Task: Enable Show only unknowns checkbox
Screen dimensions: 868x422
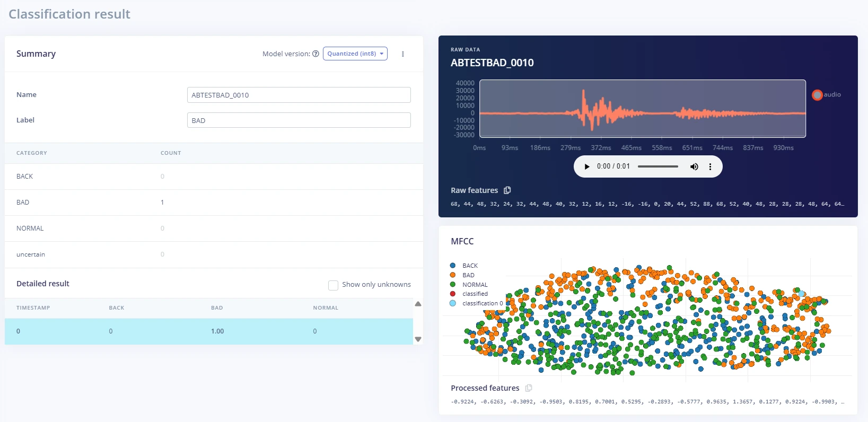Action: pyautogui.click(x=333, y=285)
